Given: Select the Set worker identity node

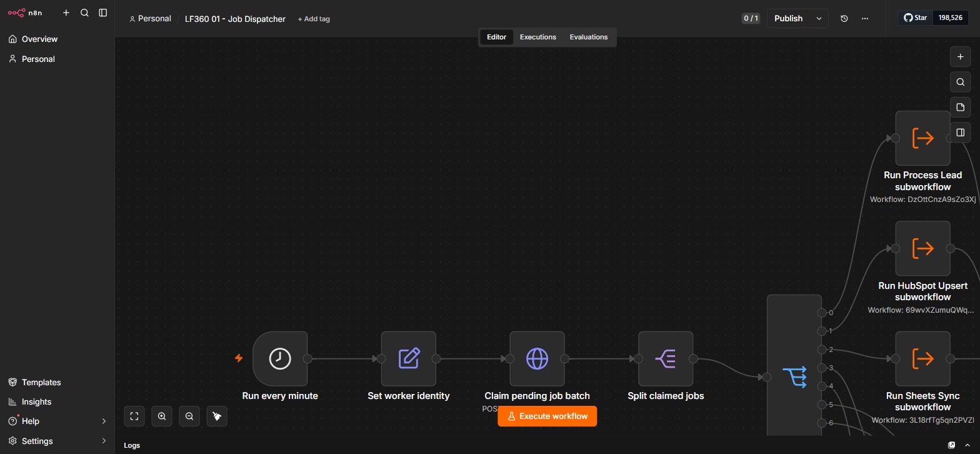Looking at the screenshot, I should click(x=409, y=359).
